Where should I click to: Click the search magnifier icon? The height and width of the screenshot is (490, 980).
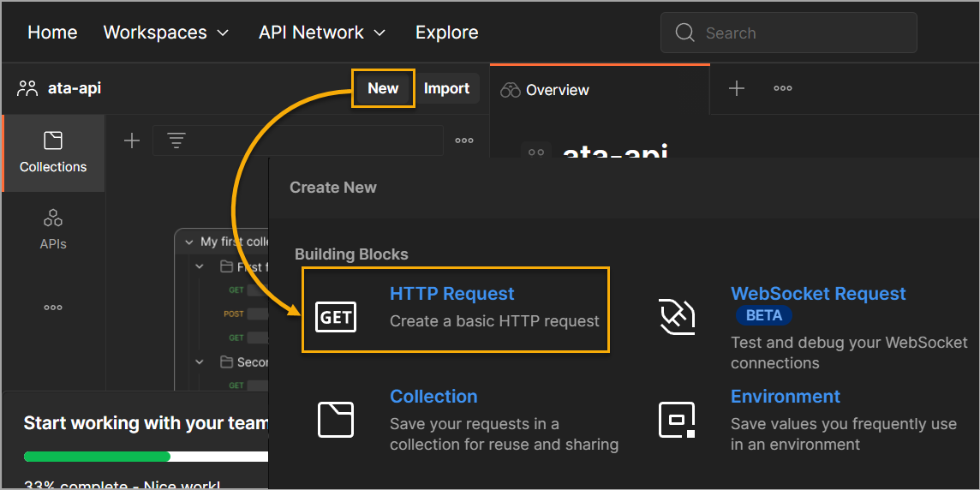coord(685,33)
